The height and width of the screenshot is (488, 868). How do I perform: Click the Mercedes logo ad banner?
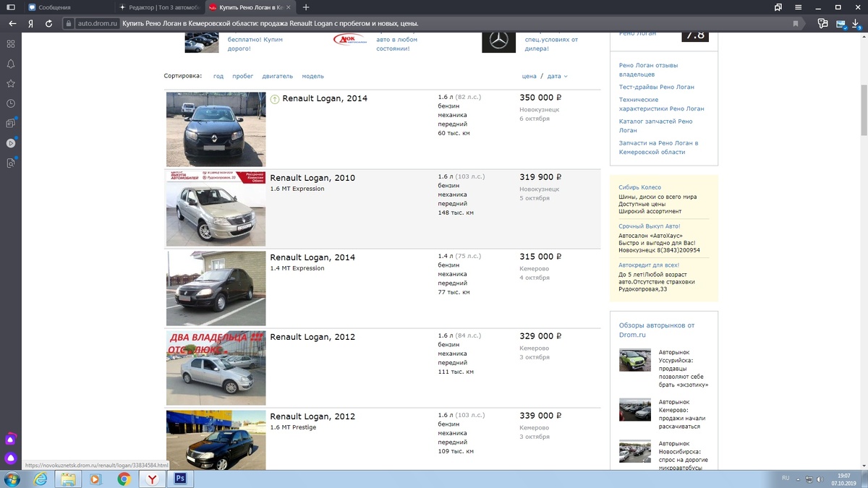coord(498,42)
